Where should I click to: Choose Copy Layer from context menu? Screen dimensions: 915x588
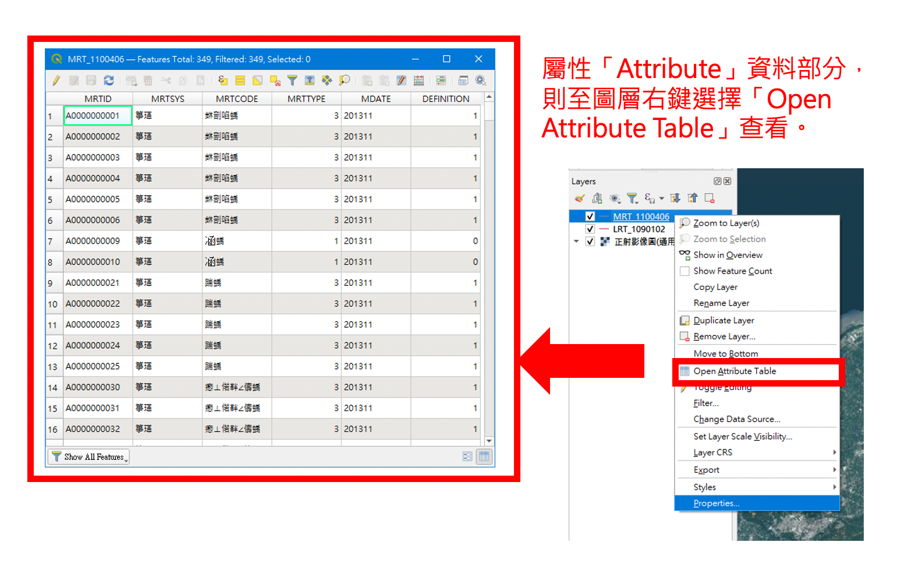point(715,287)
